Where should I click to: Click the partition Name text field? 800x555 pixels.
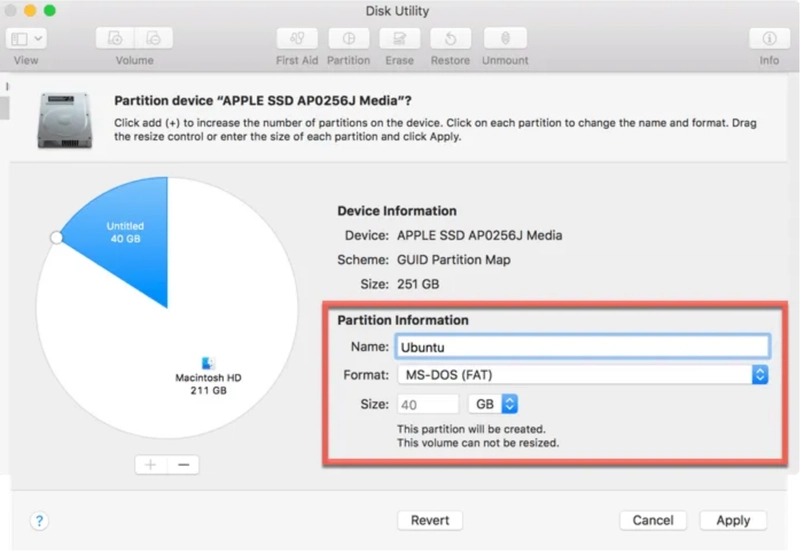(582, 347)
